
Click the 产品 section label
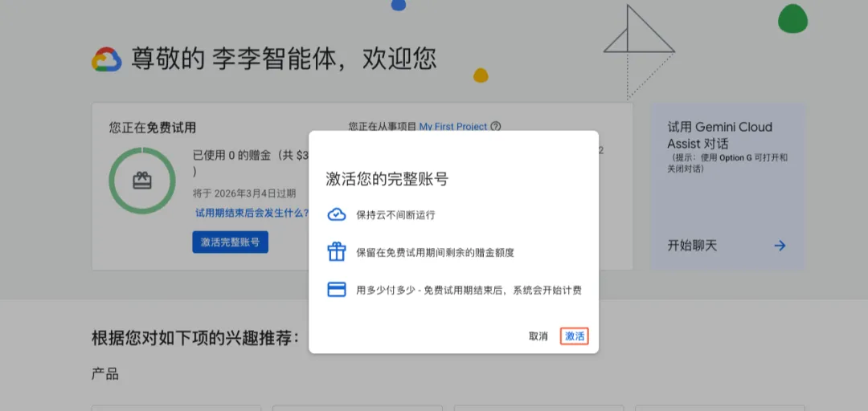tap(105, 374)
